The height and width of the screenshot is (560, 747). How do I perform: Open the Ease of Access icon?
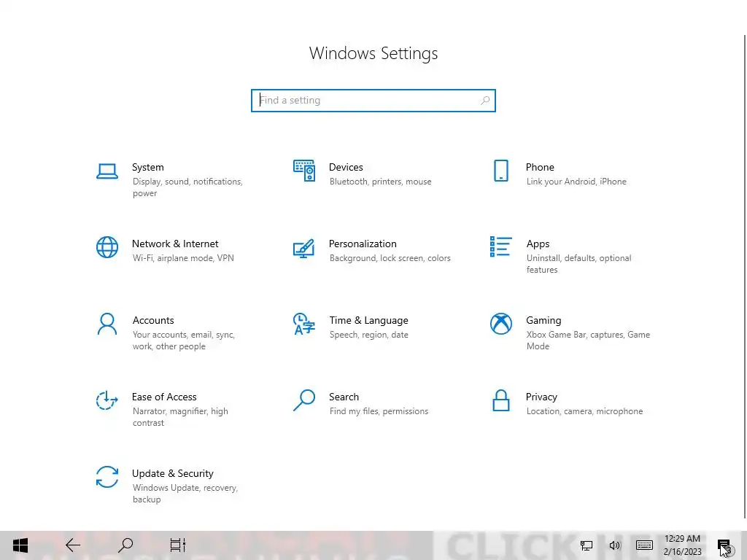[107, 400]
